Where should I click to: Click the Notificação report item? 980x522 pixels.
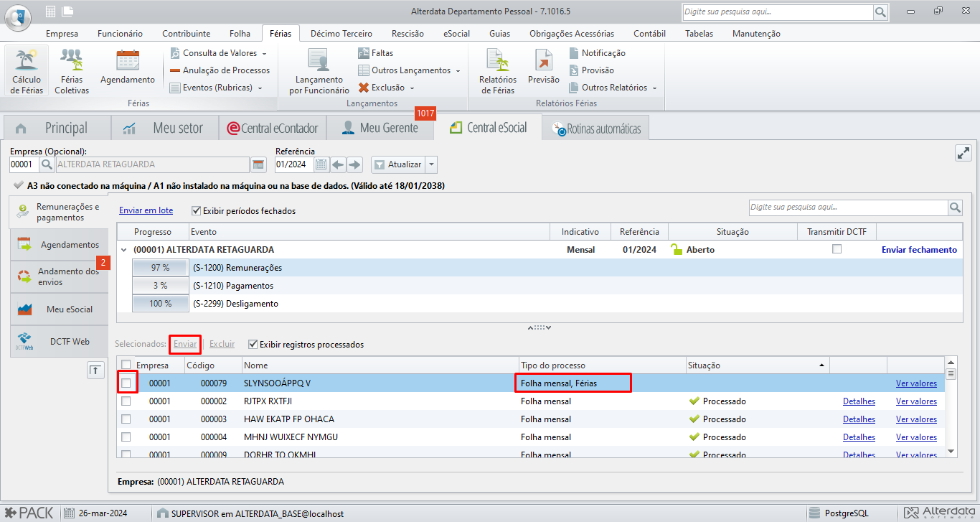(x=598, y=53)
